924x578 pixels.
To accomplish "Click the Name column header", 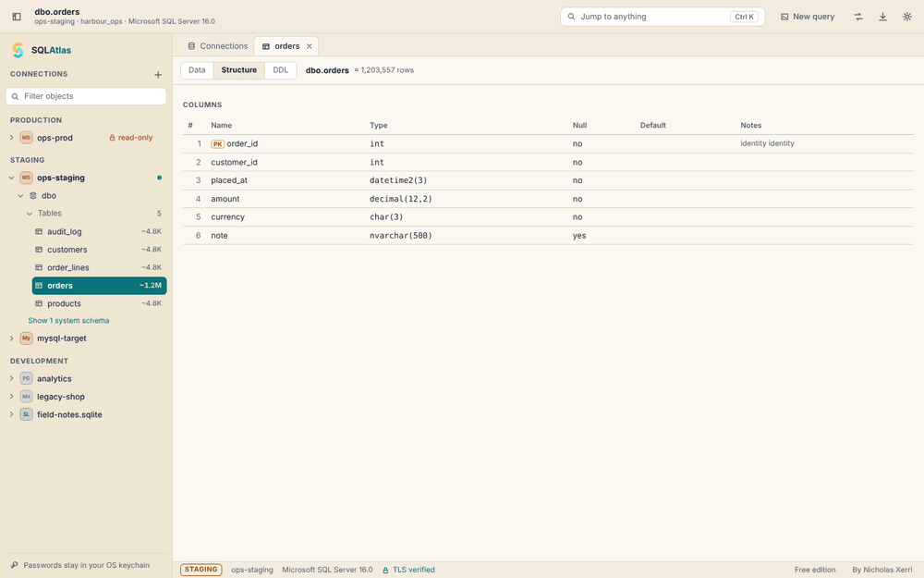I will [x=221, y=125].
